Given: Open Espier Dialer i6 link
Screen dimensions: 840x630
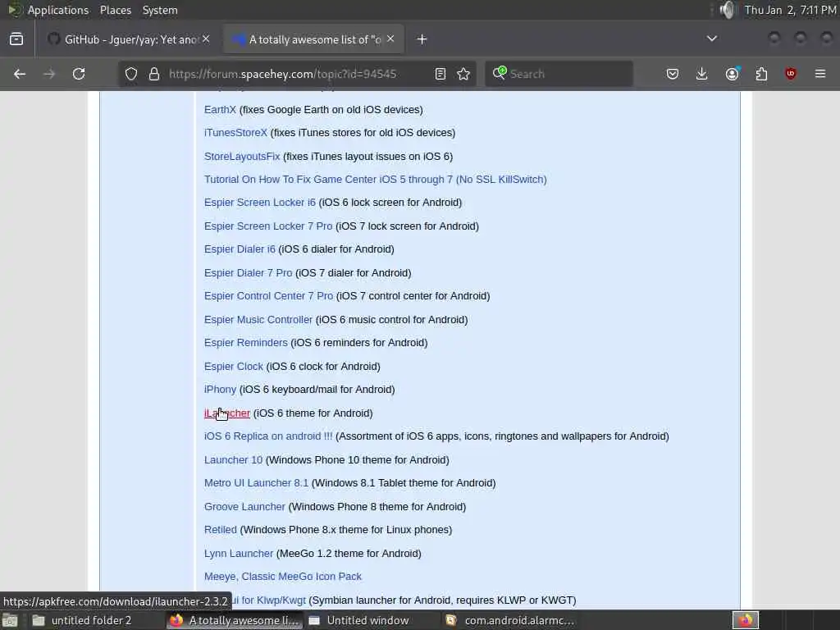Looking at the screenshot, I should [x=240, y=249].
